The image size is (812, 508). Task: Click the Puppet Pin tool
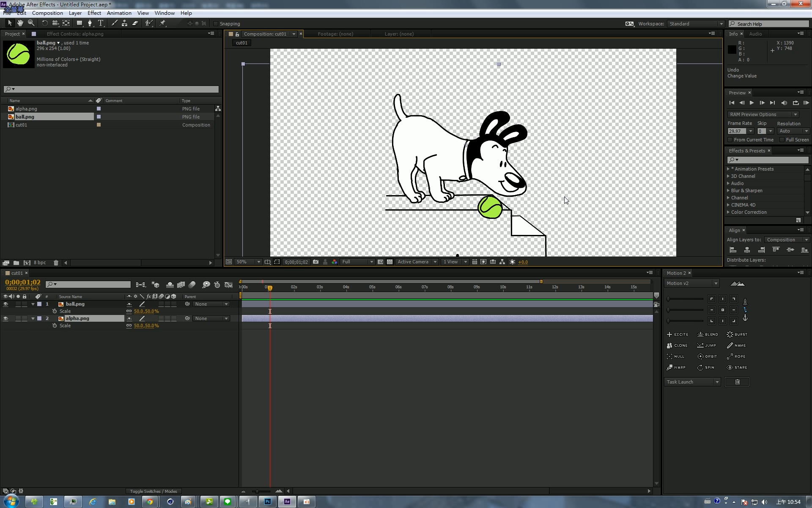click(163, 23)
